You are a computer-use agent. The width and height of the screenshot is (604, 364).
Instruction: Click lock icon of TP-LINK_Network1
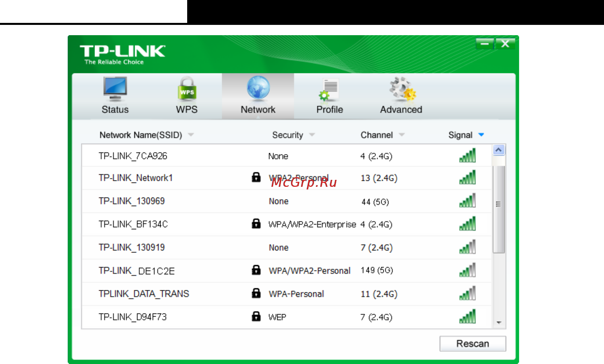(x=256, y=177)
